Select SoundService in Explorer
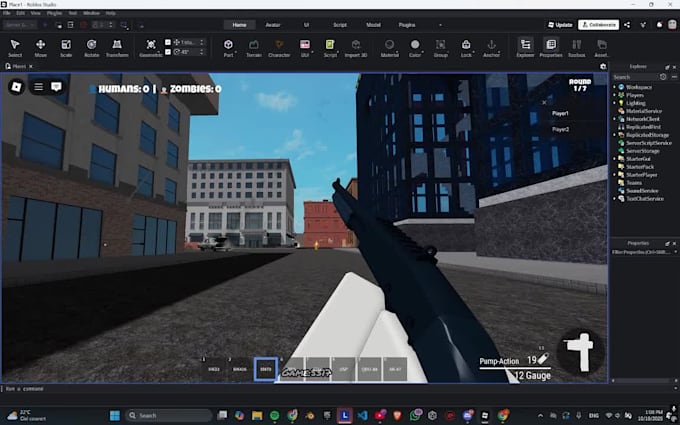The image size is (680, 425). coord(638,191)
